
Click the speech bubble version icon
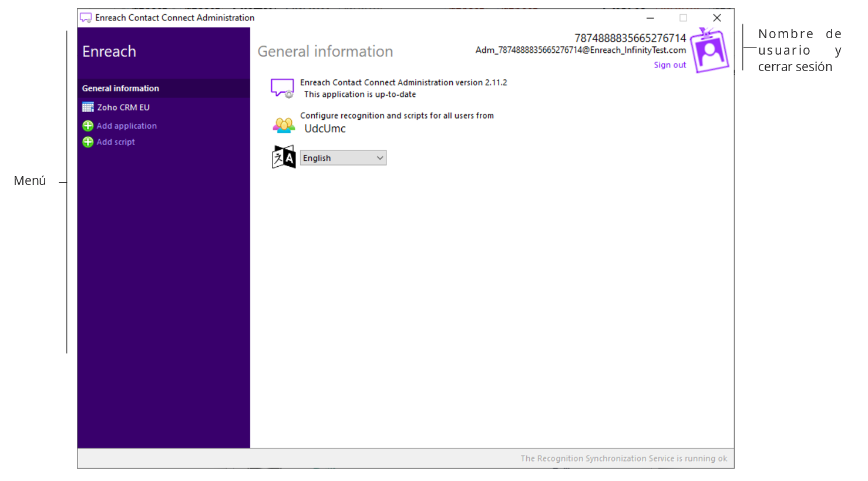pyautogui.click(x=282, y=88)
